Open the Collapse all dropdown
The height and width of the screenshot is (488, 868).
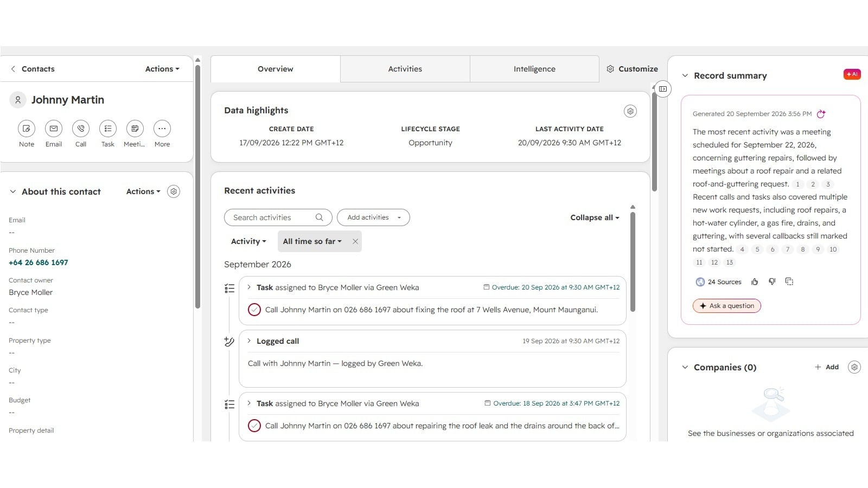pyautogui.click(x=595, y=217)
